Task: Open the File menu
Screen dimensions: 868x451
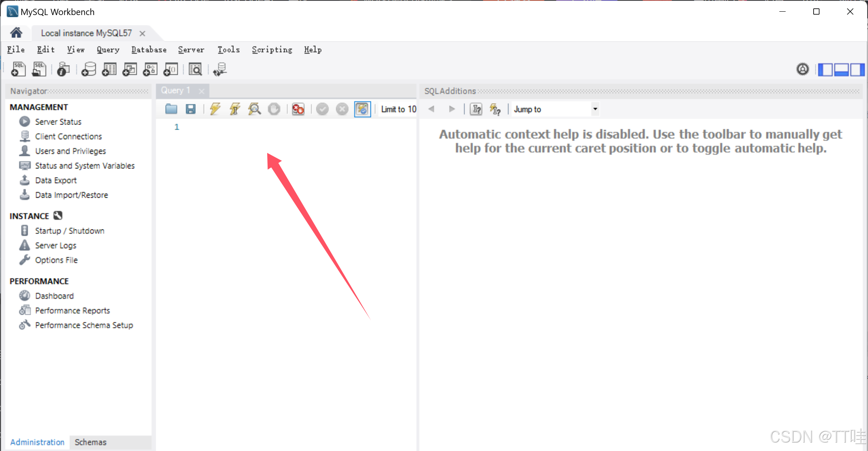Action: [16, 50]
